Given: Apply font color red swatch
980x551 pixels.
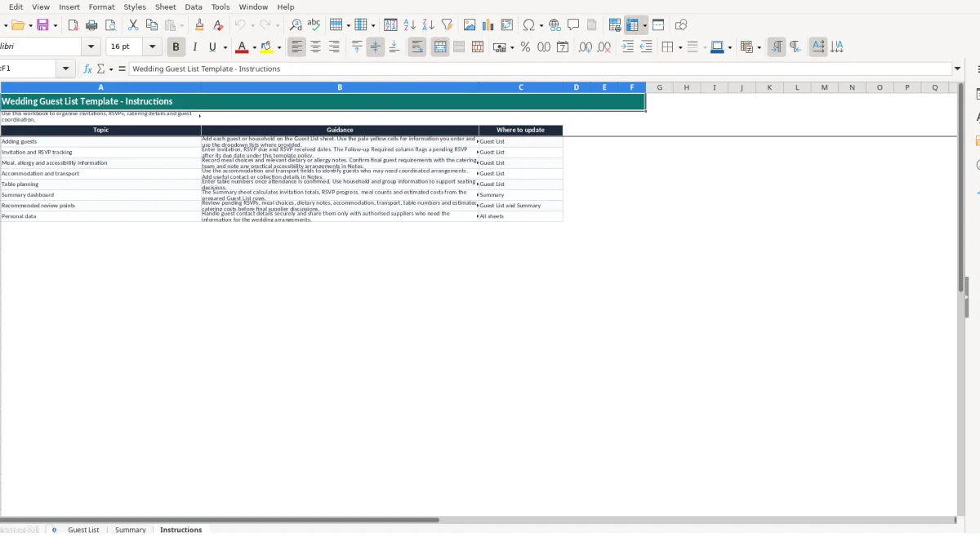Looking at the screenshot, I should click(x=242, y=47).
